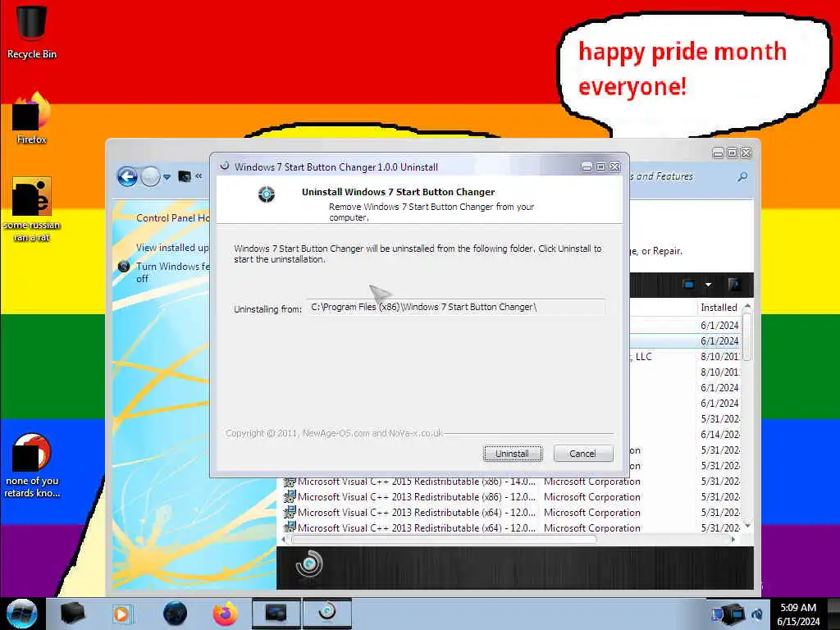This screenshot has height=630, width=840.
Task: Click the scroll up arrow of program list
Action: tap(746, 306)
